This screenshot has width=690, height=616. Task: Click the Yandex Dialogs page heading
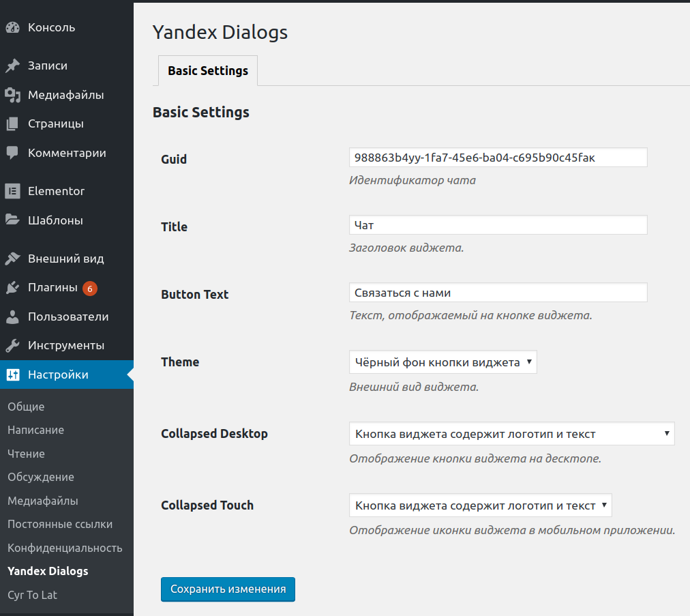tap(220, 33)
